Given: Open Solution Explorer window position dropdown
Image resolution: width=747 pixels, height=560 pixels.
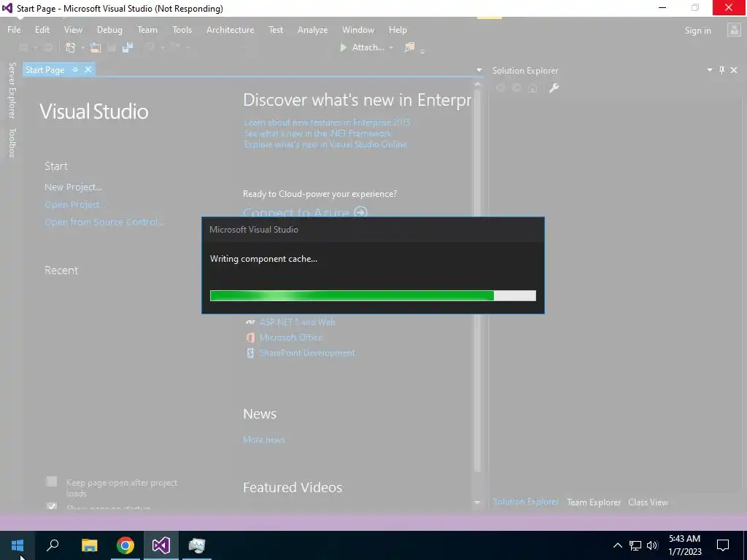Looking at the screenshot, I should pyautogui.click(x=709, y=70).
